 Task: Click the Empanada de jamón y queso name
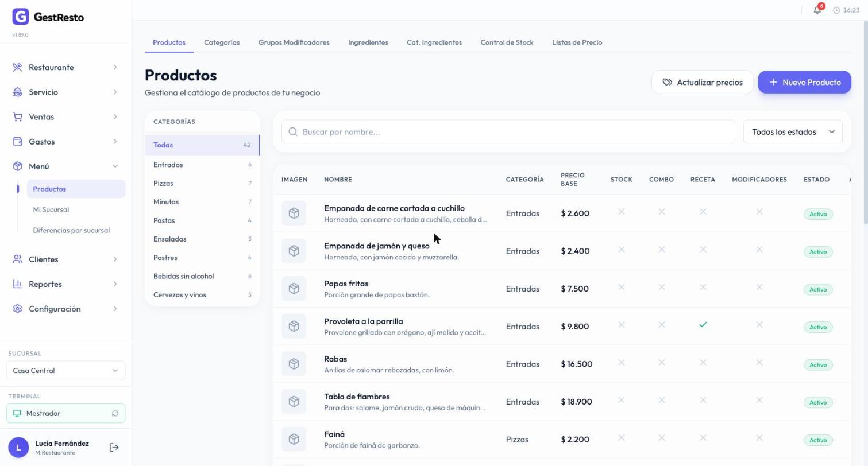pyautogui.click(x=376, y=246)
